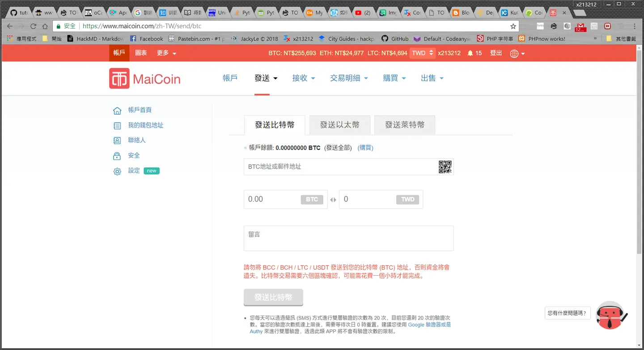The height and width of the screenshot is (350, 644).
Task: Open the TWD currency selector
Action: (x=423, y=53)
